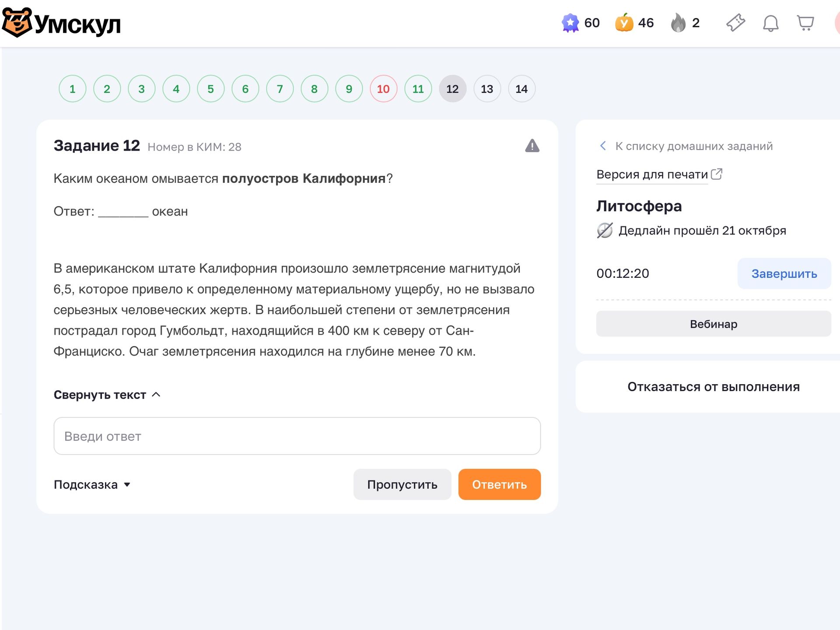Click the purple star points badge
The width and height of the screenshot is (840, 630).
pyautogui.click(x=570, y=23)
